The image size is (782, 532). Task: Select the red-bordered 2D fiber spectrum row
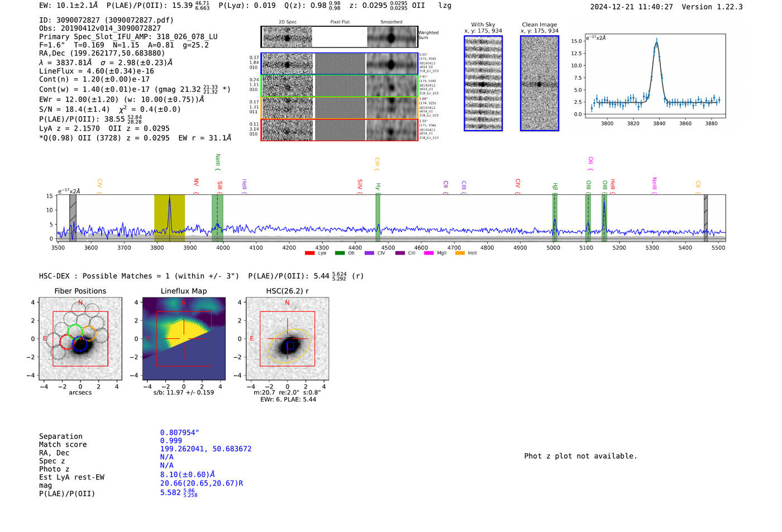click(x=339, y=130)
